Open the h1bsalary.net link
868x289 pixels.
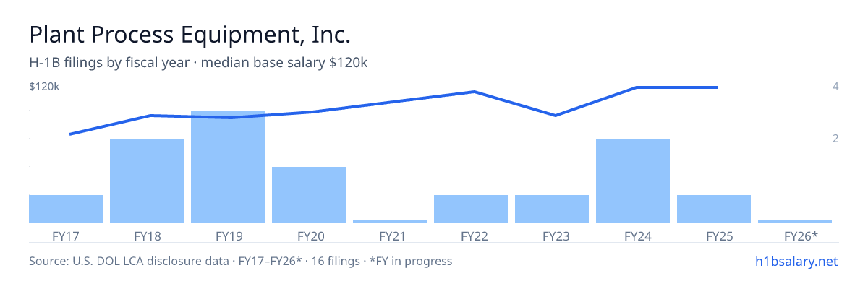[796, 261]
